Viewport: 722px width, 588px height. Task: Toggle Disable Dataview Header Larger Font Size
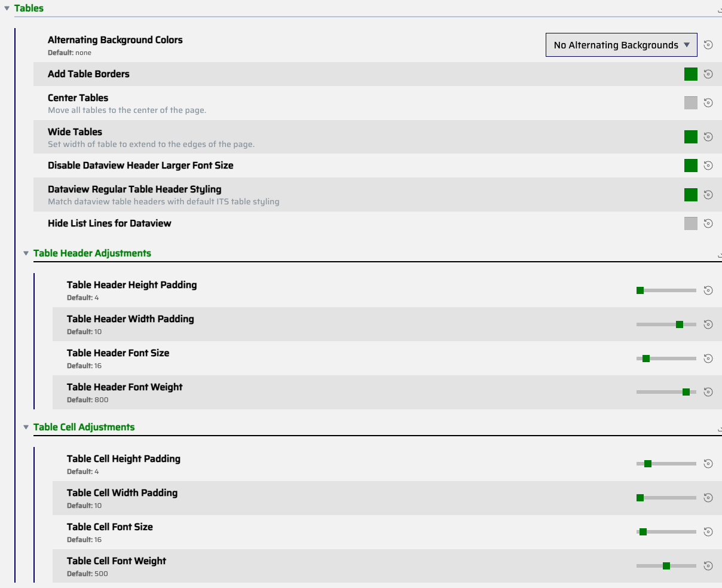(691, 166)
